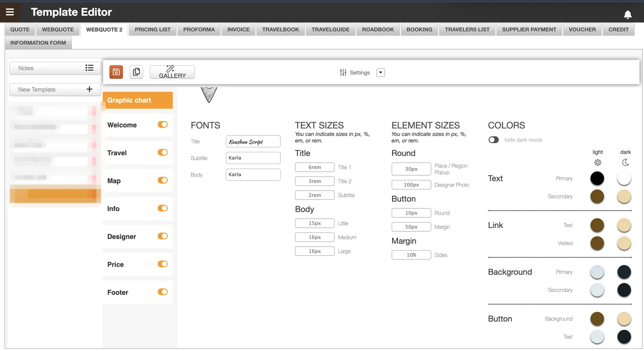Click the dark mode moon icon
644x351 pixels.
tap(625, 162)
